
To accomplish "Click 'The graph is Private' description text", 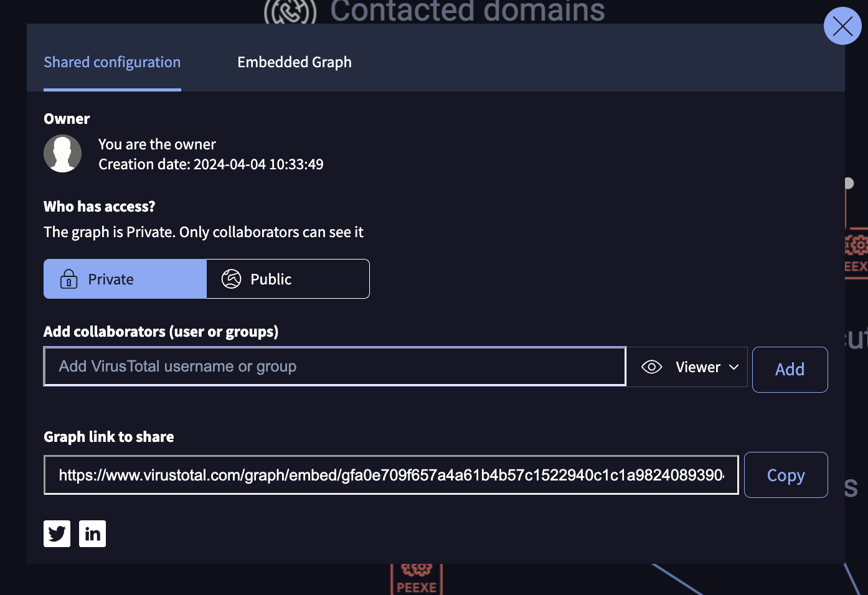I will coord(204,232).
